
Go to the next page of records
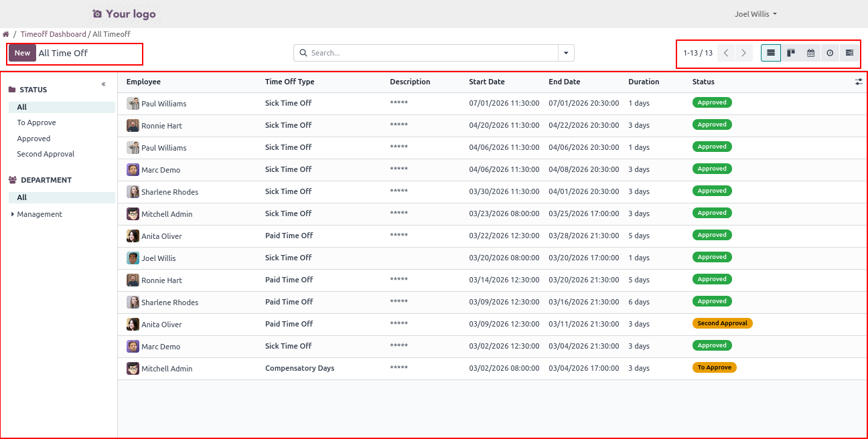743,53
